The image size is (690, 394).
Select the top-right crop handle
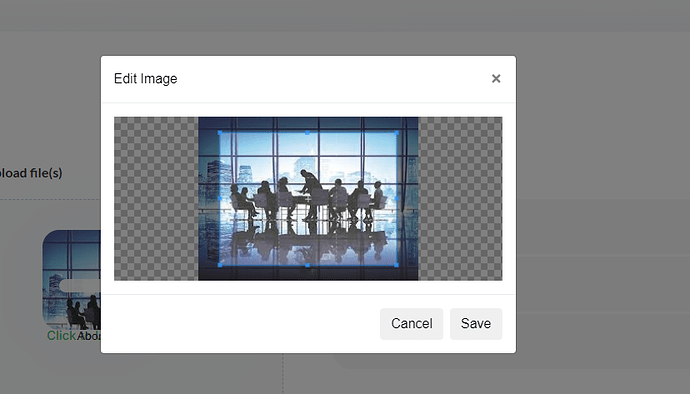(x=396, y=133)
